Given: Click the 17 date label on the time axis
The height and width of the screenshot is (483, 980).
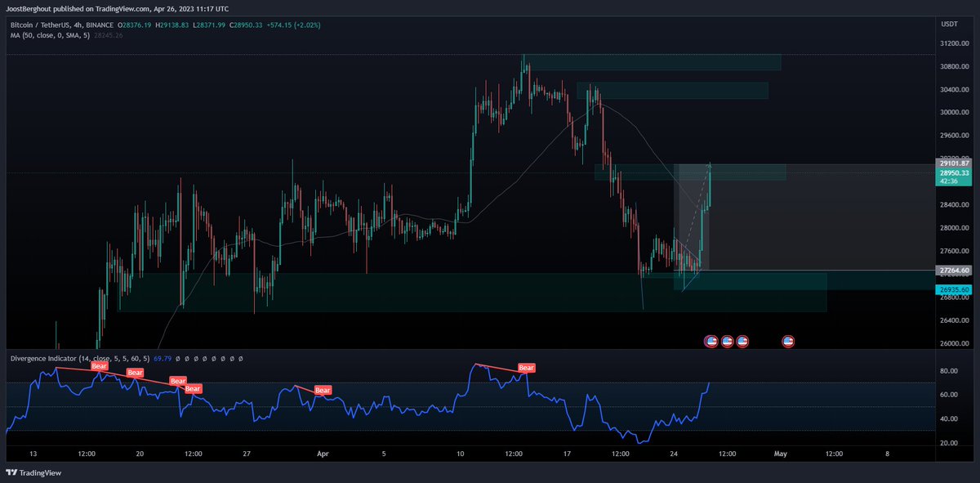Looking at the screenshot, I should point(567,454).
